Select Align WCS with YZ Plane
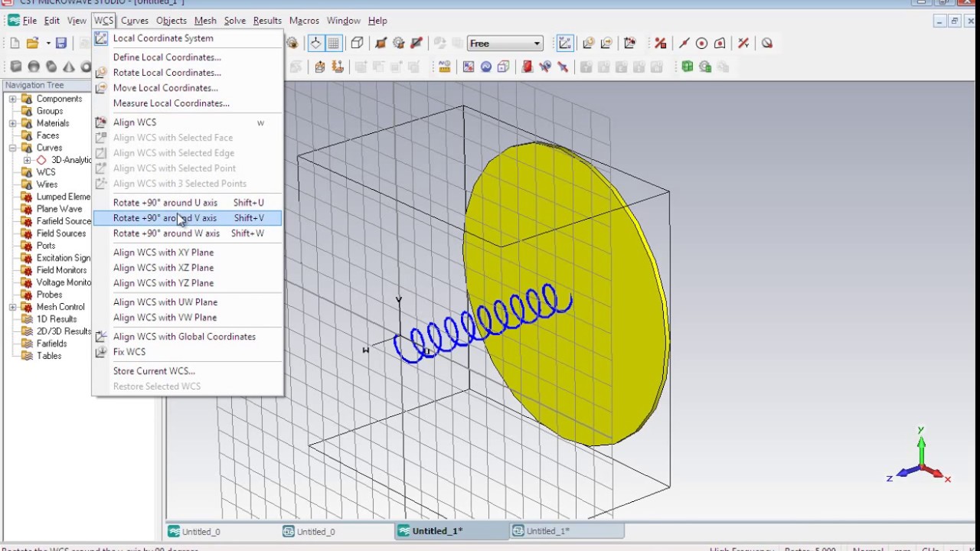Image resolution: width=980 pixels, height=551 pixels. point(187,283)
